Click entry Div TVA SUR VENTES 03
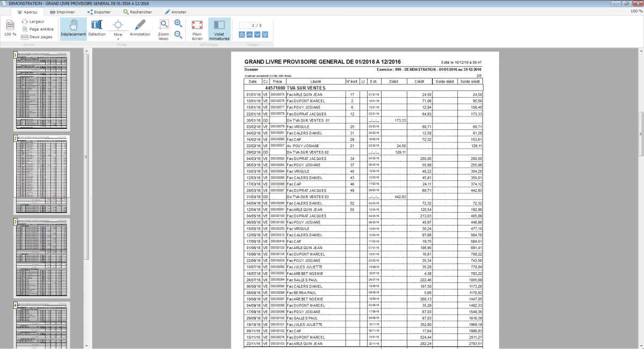644x349 pixels. (x=308, y=197)
